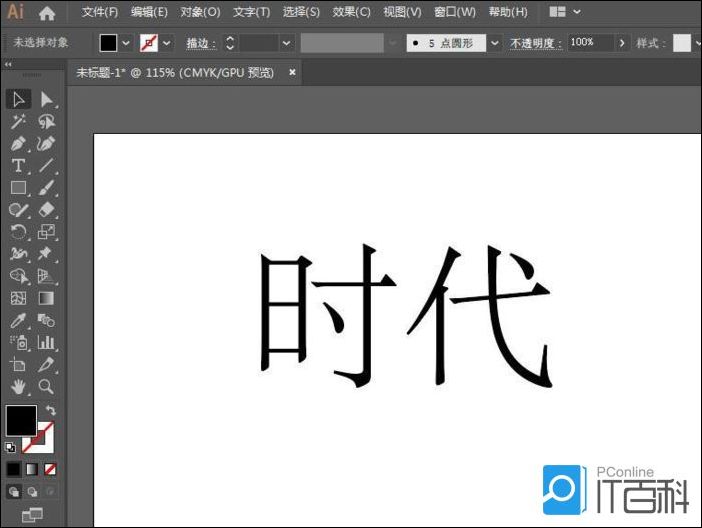This screenshot has width=702, height=528.
Task: Select the Rectangle tool
Action: (x=18, y=188)
